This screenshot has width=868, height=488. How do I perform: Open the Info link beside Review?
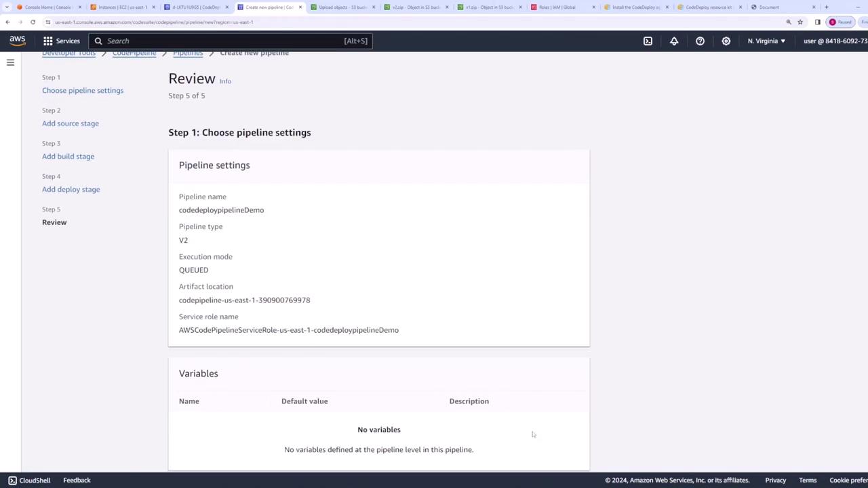pyautogui.click(x=225, y=81)
